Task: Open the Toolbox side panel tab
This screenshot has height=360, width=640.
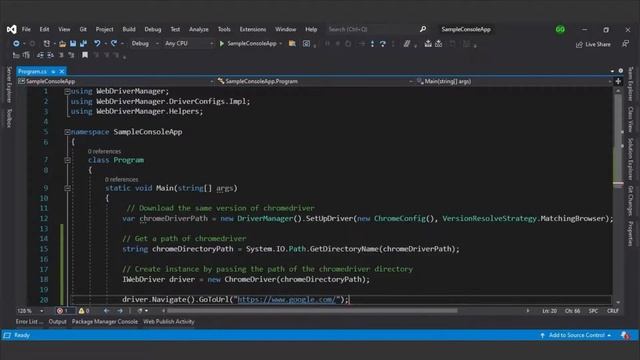Action: [x=9, y=118]
